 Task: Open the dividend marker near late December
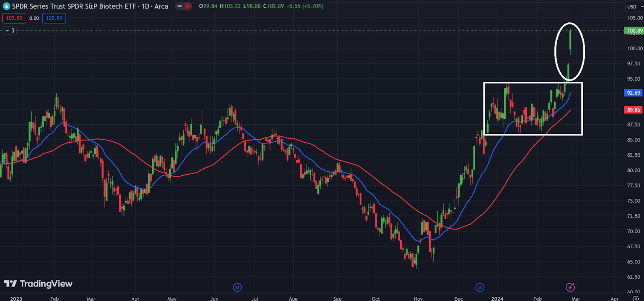(x=479, y=287)
